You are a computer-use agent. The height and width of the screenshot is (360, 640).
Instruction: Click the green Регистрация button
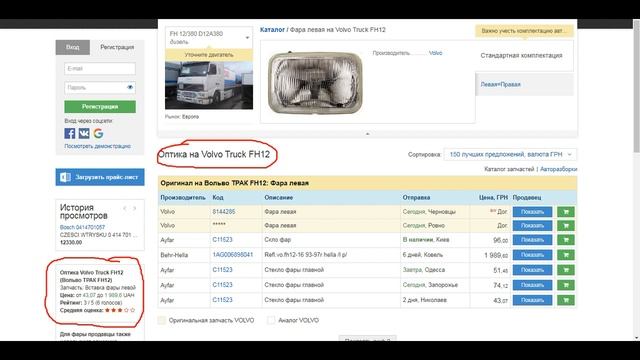click(x=100, y=107)
